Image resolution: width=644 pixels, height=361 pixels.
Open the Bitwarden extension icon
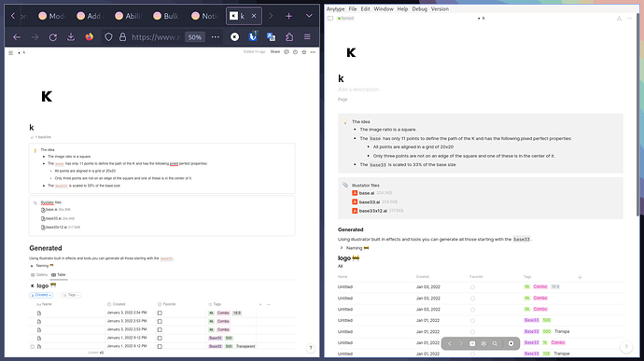click(x=253, y=36)
